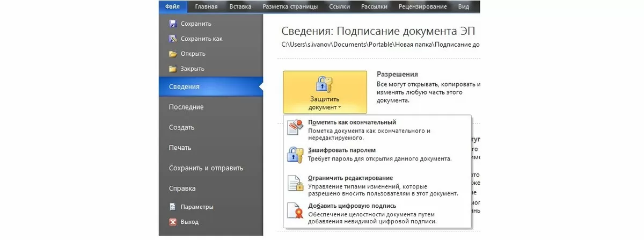This screenshot has height=240, width=644.
Task: Select Пометить как окончательный menu entry
Action: 377,130
